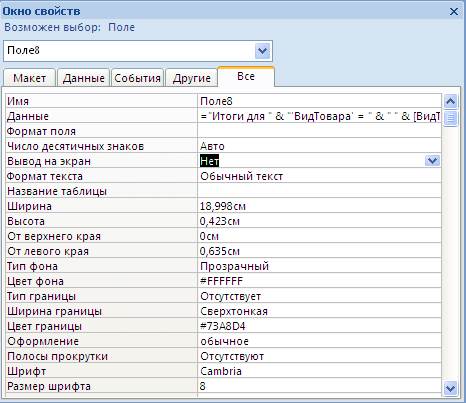Open the Поле8 object selector dropdown arrow

click(262, 51)
